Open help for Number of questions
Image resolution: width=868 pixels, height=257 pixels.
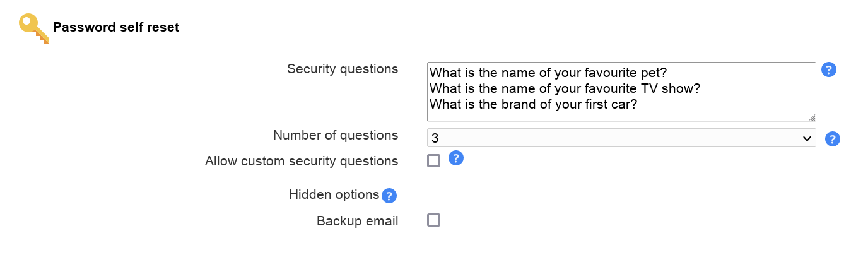tap(833, 139)
